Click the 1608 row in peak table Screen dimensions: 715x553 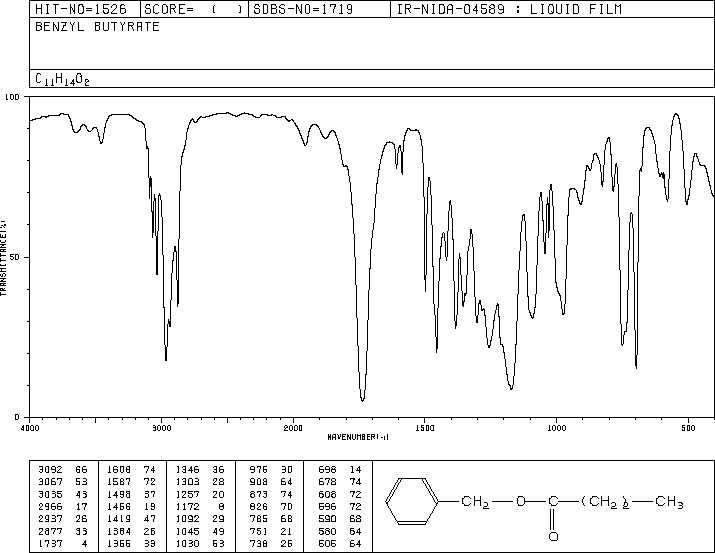coord(131,469)
